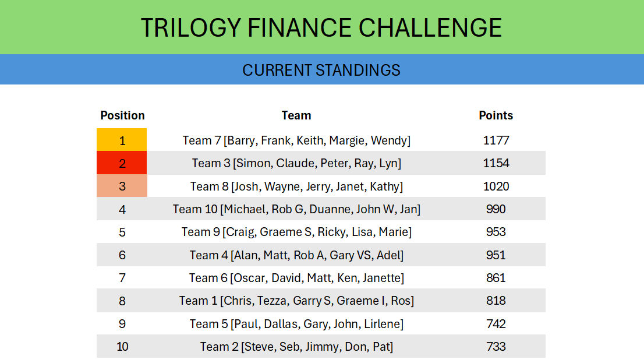This screenshot has width=644, height=363.
Task: Select position number 5 cell
Action: 122,232
